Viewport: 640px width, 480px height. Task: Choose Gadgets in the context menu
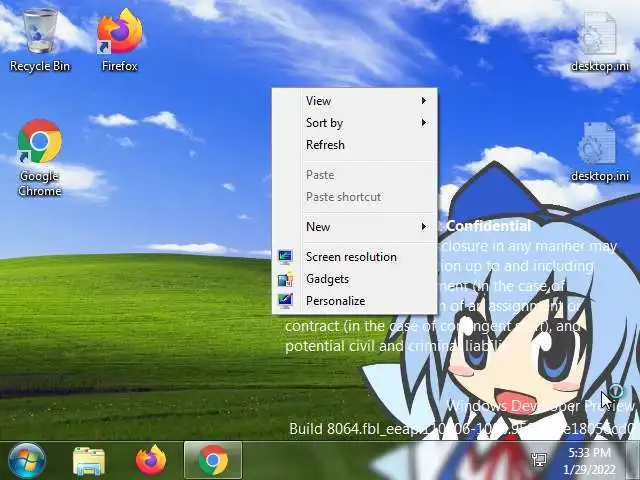point(355,279)
